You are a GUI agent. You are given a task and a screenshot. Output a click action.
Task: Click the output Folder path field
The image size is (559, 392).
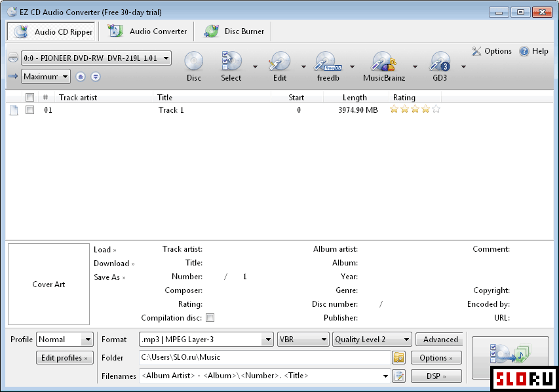[265, 357]
